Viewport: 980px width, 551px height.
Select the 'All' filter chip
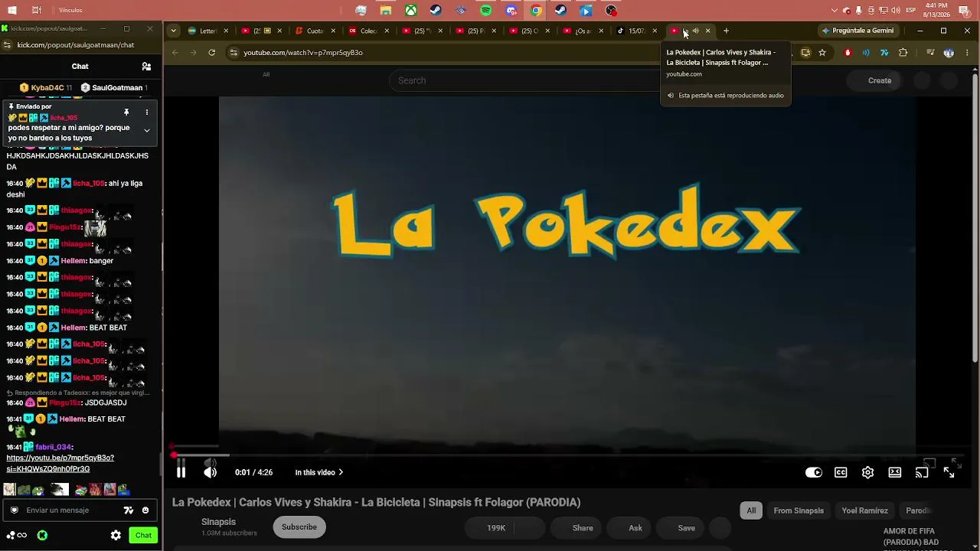click(751, 510)
